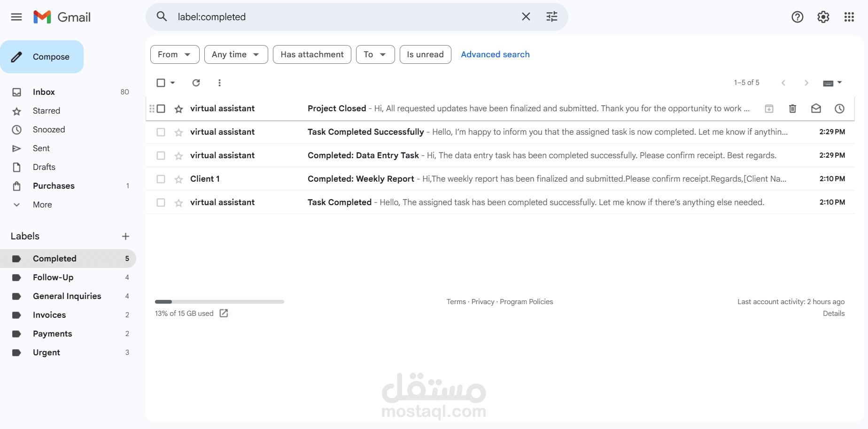The width and height of the screenshot is (868, 429).
Task: Mark the Project Closed email as unread
Action: [x=816, y=108]
